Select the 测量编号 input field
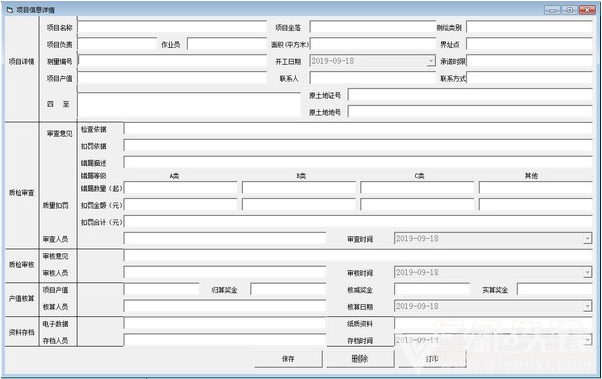 click(172, 61)
